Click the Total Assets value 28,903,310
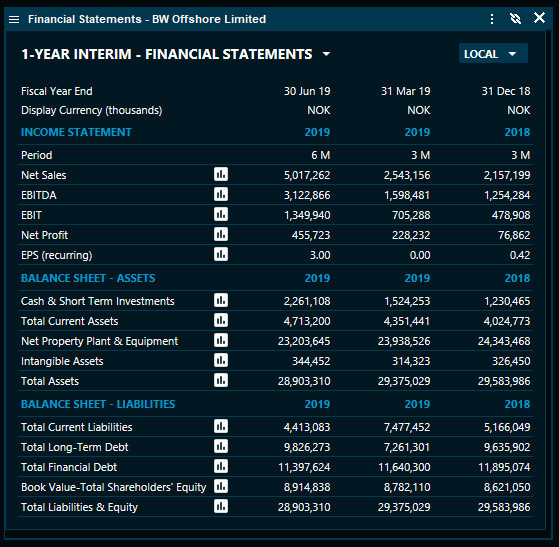559x547 pixels. tap(304, 381)
